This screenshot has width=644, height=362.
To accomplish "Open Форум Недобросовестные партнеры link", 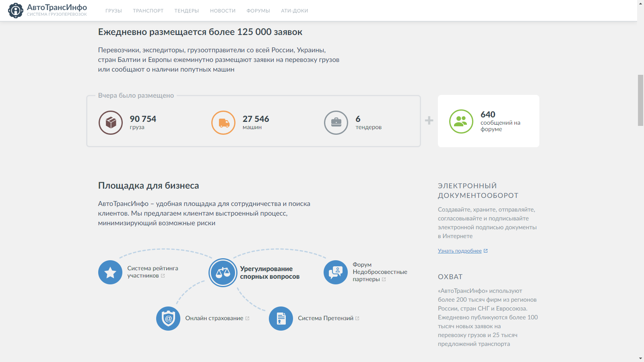I will click(x=380, y=272).
